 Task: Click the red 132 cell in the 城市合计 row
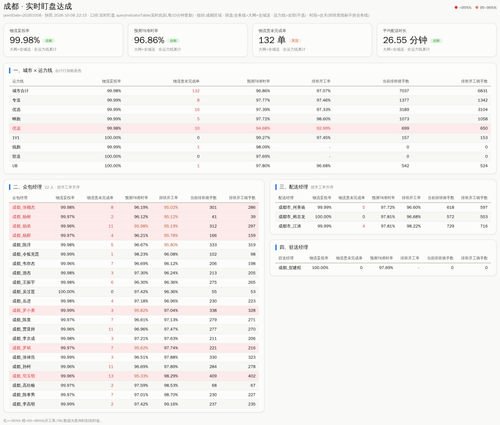click(196, 91)
